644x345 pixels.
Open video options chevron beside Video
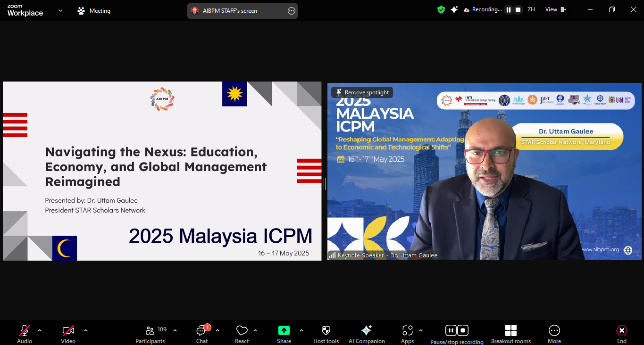[x=86, y=330]
